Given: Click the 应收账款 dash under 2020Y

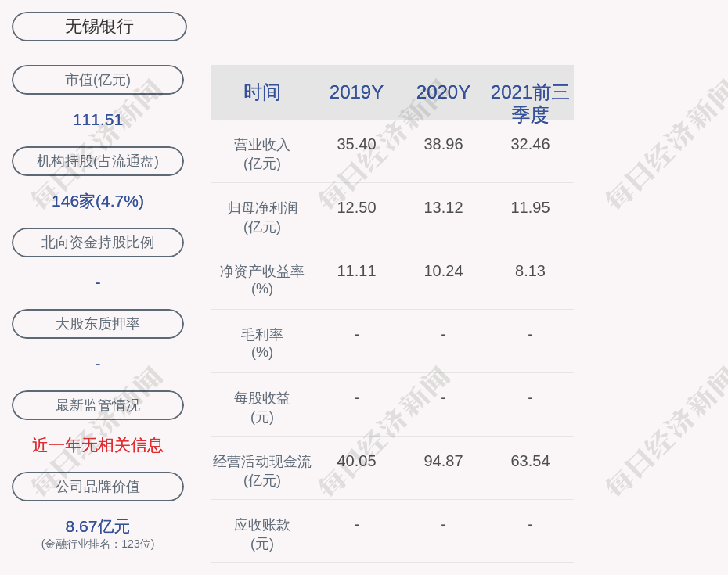Looking at the screenshot, I should click(x=443, y=524).
